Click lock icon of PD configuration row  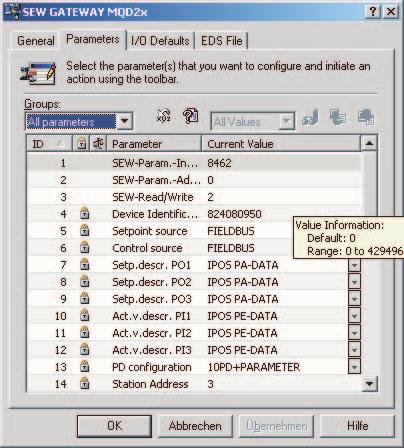tap(85, 366)
